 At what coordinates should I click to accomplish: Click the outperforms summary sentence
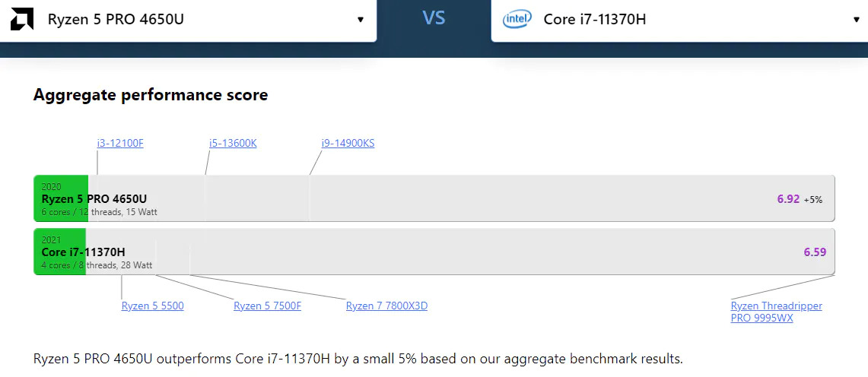358,358
